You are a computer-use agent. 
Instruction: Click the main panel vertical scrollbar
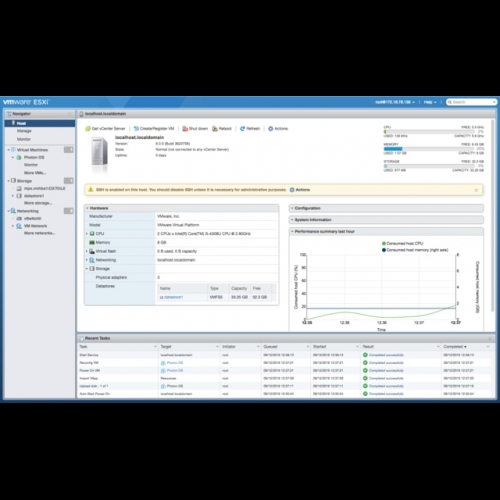click(x=493, y=215)
